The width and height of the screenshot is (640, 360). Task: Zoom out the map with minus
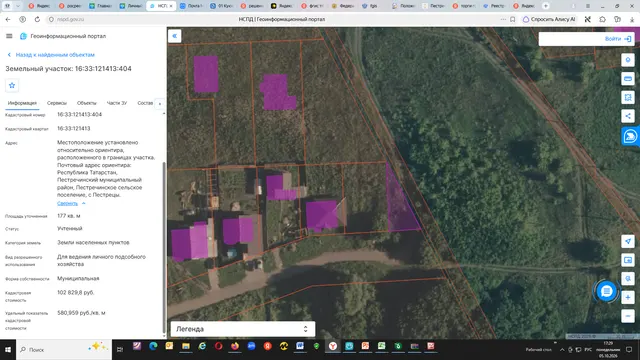(x=628, y=316)
